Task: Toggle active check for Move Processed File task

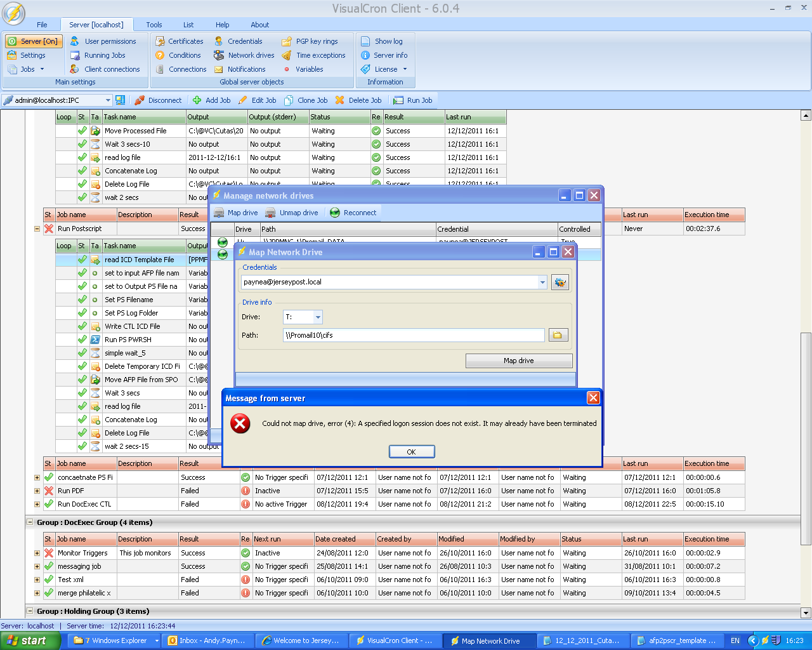Action: click(x=82, y=131)
